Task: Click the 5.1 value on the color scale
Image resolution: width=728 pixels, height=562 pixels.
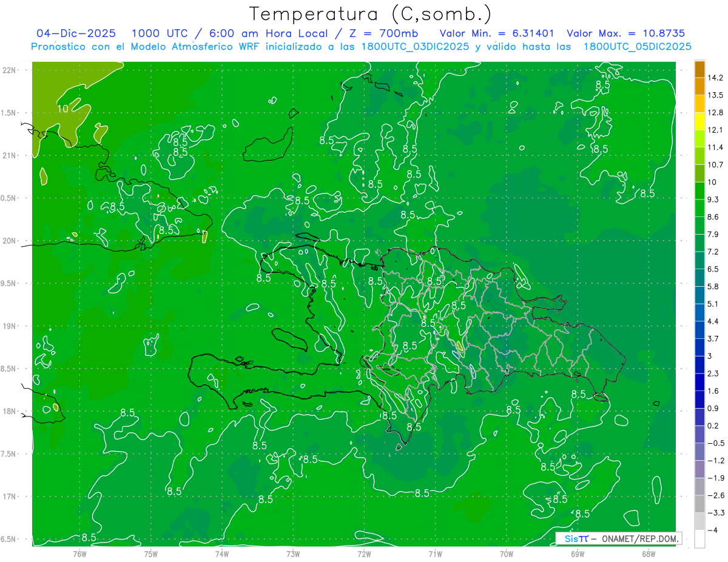Action: point(713,304)
